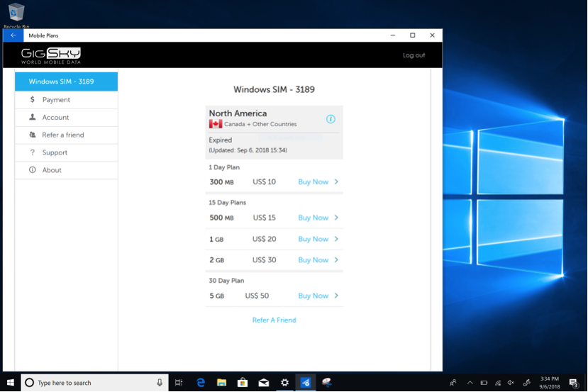Click the people icon beside Refer a friend
This screenshot has width=588, height=392.
[x=33, y=135]
